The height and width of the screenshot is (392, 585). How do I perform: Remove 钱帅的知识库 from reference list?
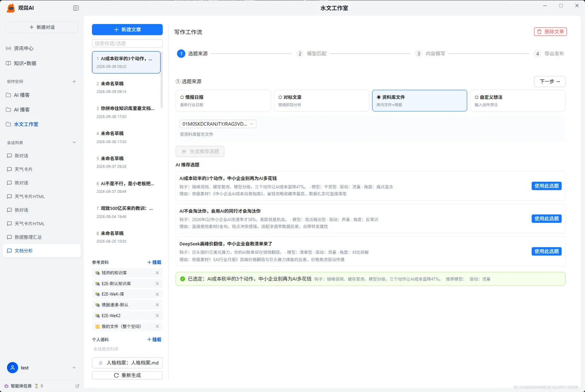click(157, 273)
